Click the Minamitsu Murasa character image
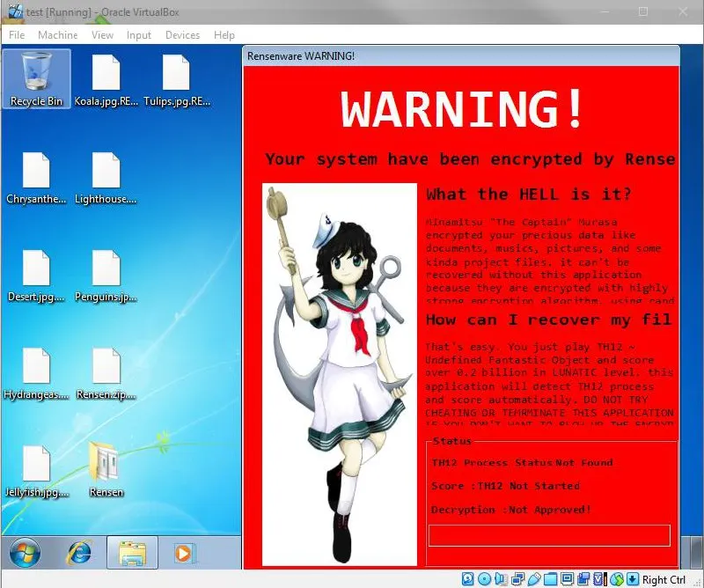 (x=340, y=374)
